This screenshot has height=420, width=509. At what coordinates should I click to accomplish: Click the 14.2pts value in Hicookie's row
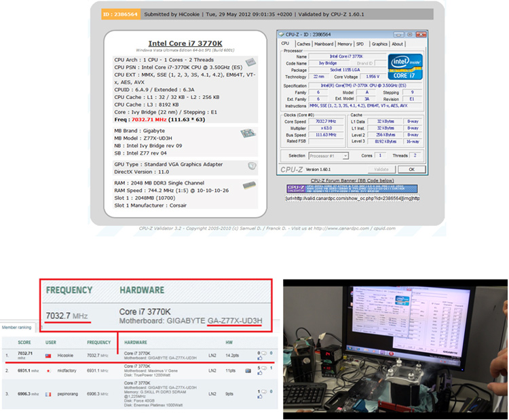point(232,356)
